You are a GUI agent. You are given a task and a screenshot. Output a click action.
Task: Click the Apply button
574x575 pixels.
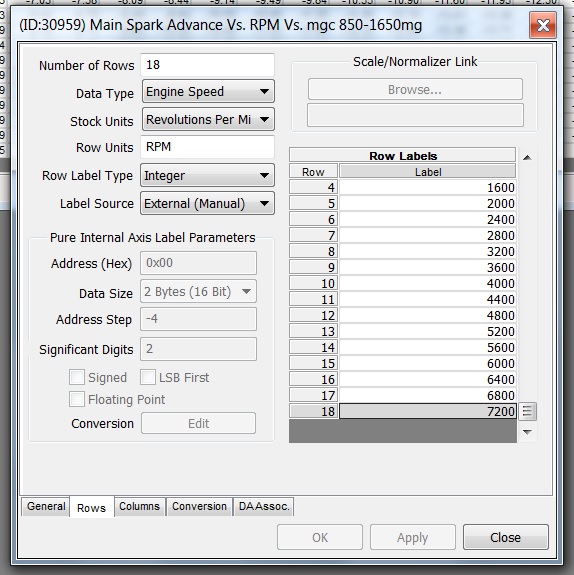(413, 537)
